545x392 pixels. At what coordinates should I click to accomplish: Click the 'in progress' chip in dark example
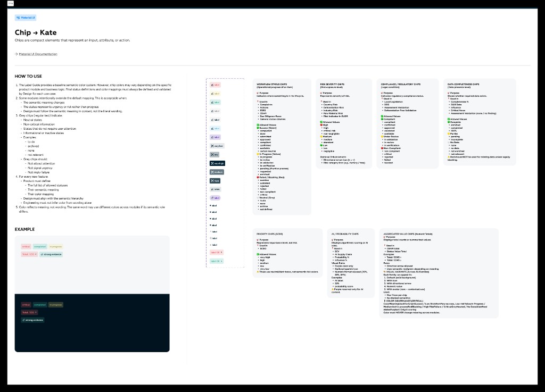[55, 305]
